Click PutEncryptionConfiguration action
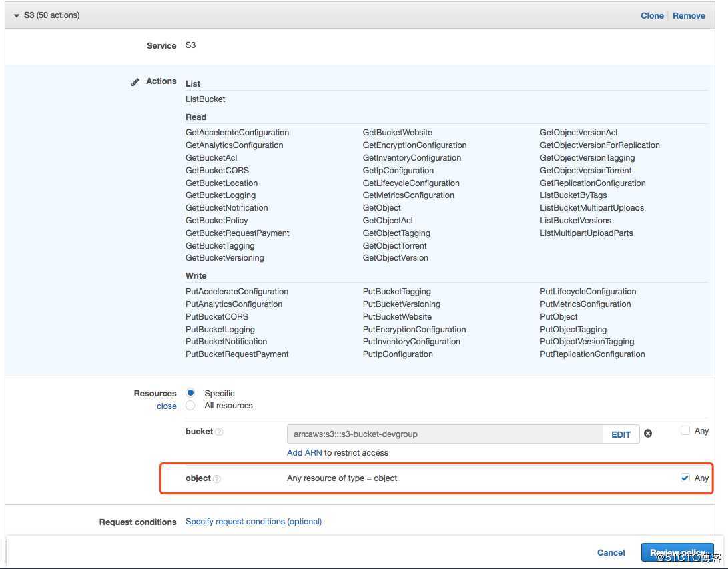This screenshot has height=569, width=728. coord(414,329)
